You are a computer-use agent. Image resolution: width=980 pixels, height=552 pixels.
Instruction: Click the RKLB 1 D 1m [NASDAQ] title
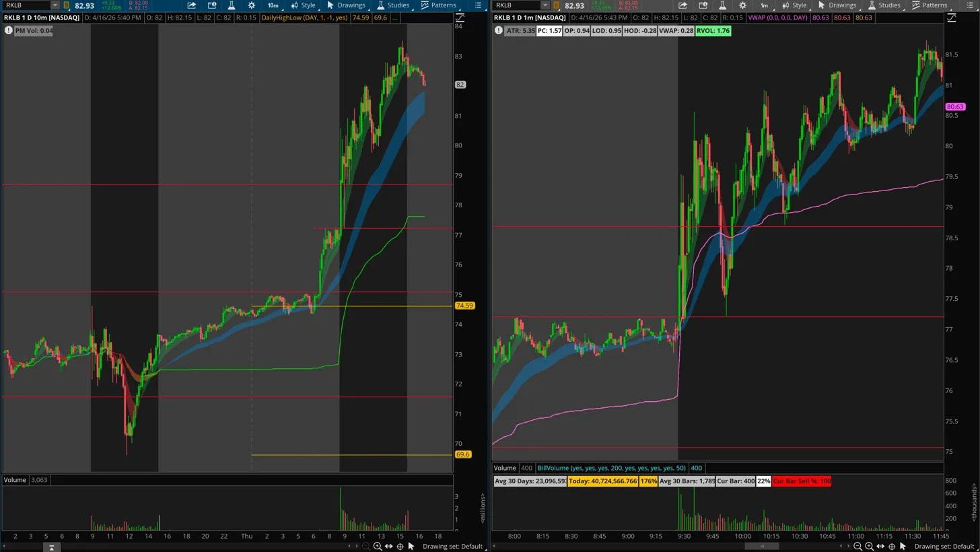pyautogui.click(x=531, y=18)
